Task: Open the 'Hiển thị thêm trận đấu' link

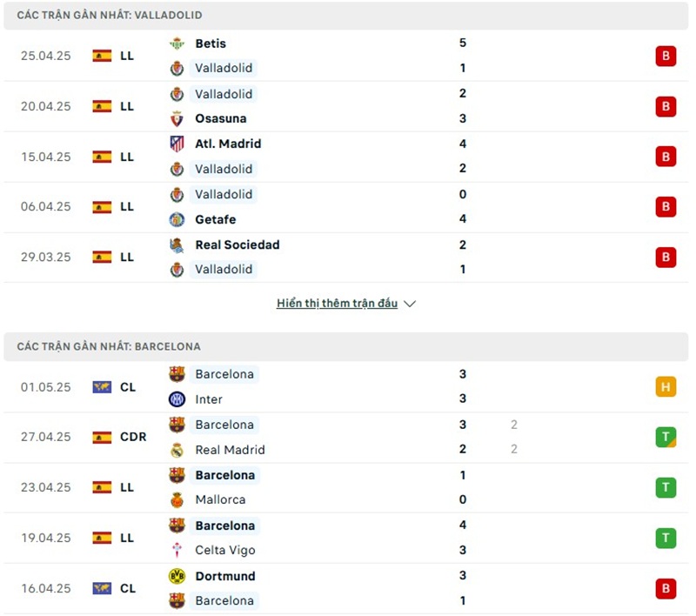Action: (x=337, y=304)
